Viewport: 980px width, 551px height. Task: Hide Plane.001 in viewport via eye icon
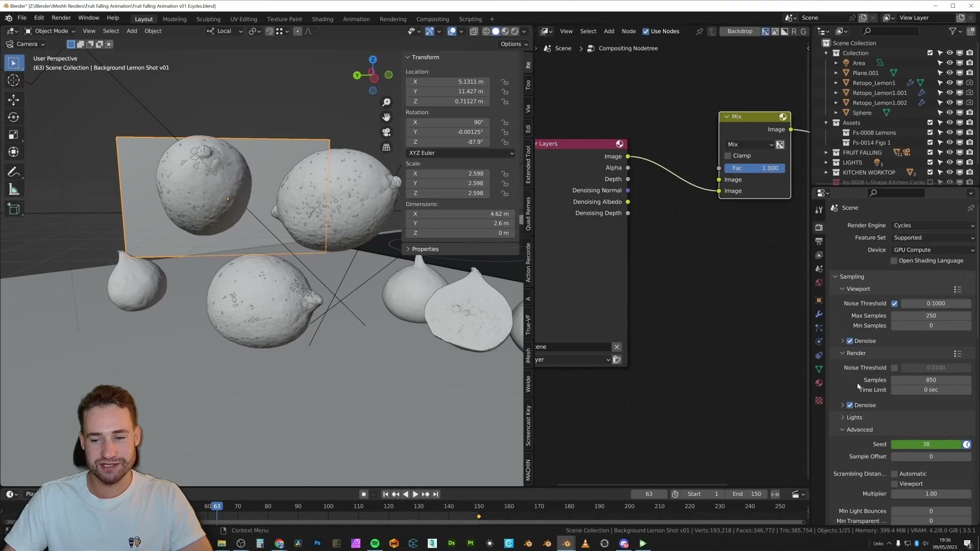pyautogui.click(x=949, y=73)
